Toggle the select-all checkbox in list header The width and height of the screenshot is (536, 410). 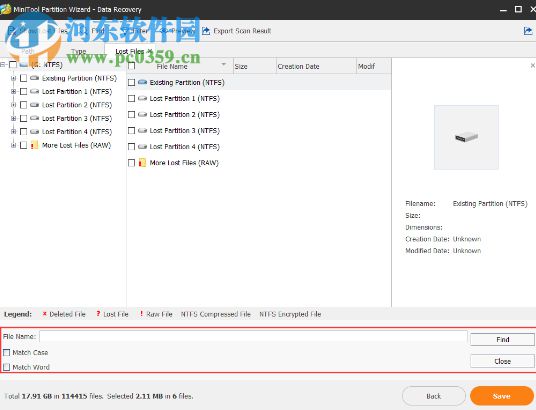(x=131, y=66)
